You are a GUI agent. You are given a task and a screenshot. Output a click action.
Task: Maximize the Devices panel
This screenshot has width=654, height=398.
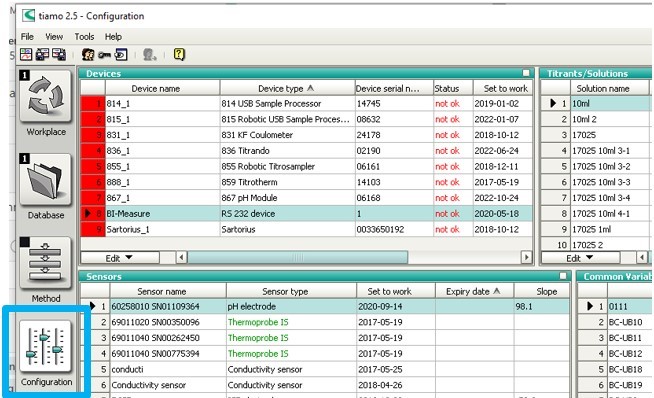[x=526, y=73]
